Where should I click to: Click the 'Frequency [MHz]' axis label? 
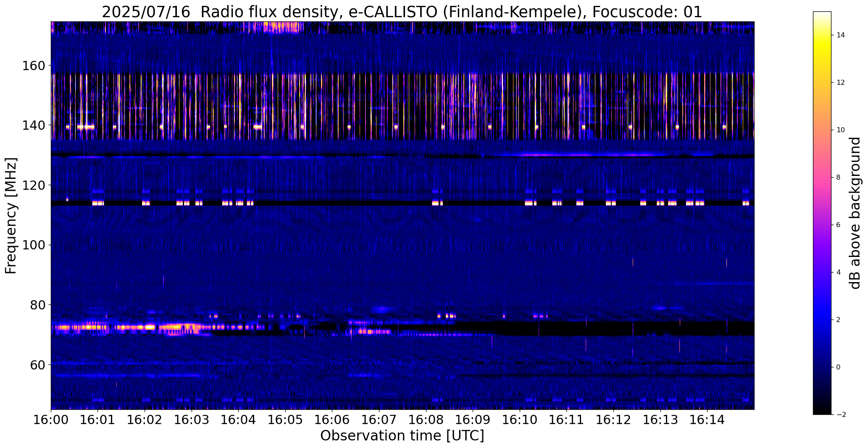(x=11, y=215)
